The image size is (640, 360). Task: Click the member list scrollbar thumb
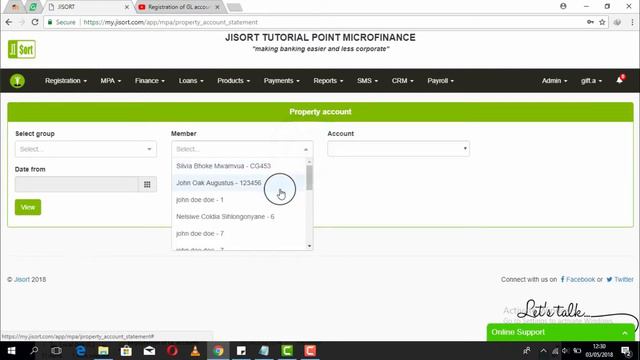[x=309, y=178]
